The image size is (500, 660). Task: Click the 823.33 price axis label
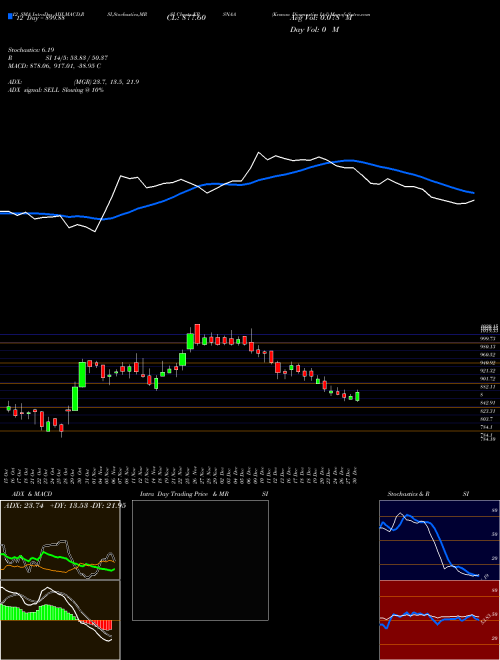coord(490,411)
